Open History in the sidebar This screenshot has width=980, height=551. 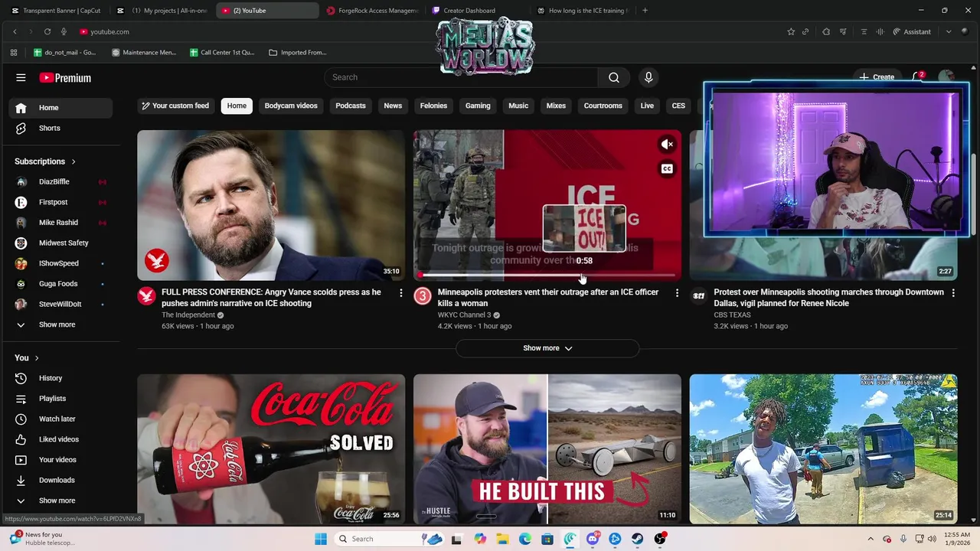pos(60,378)
